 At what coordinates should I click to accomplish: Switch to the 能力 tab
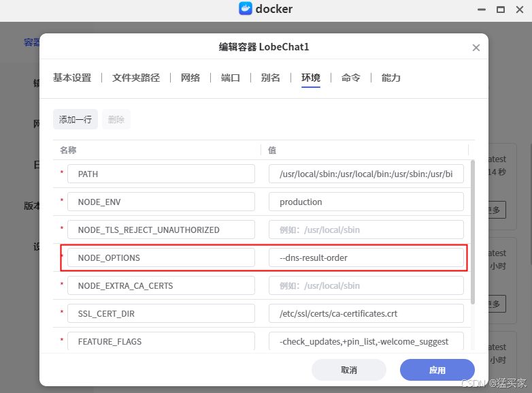[391, 78]
